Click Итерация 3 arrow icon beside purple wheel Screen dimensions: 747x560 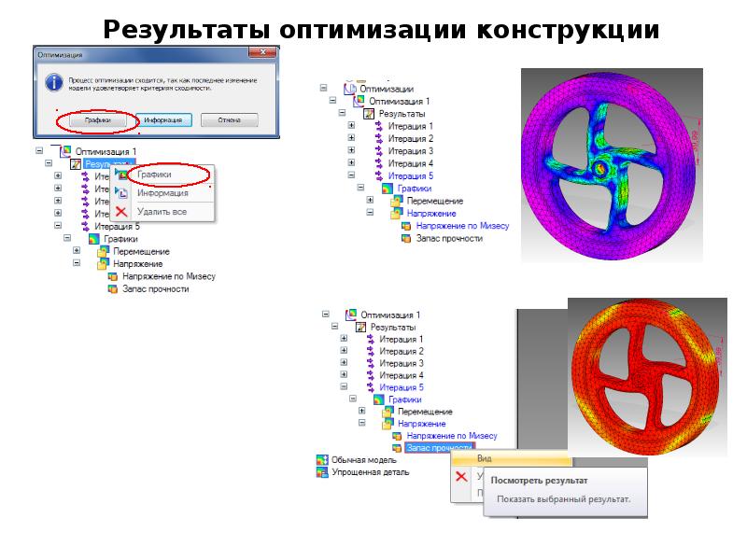click(379, 151)
